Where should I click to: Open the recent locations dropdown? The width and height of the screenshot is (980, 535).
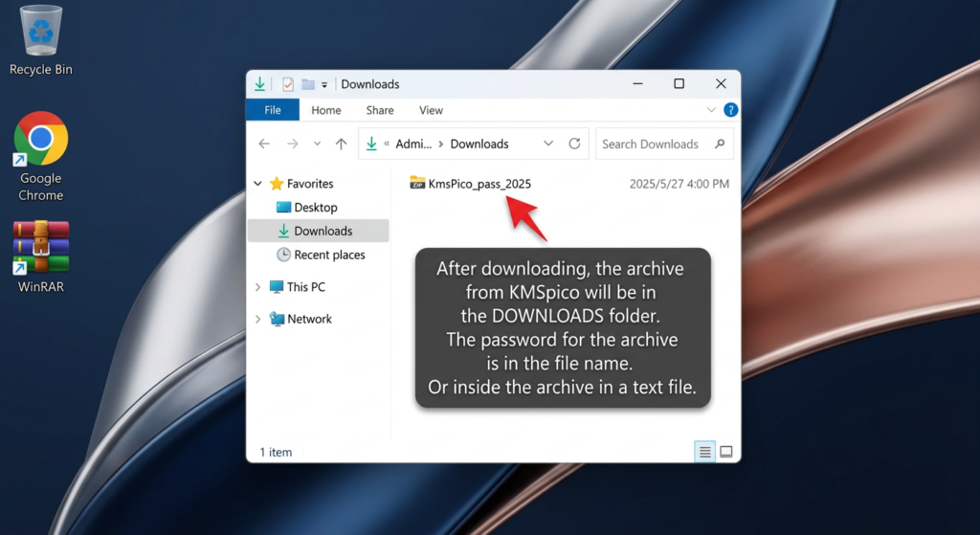(x=318, y=144)
